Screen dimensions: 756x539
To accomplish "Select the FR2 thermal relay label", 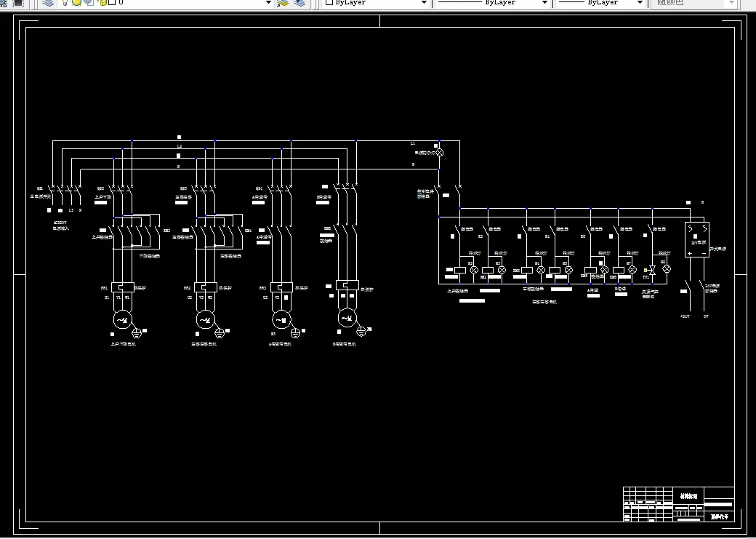I will [187, 287].
